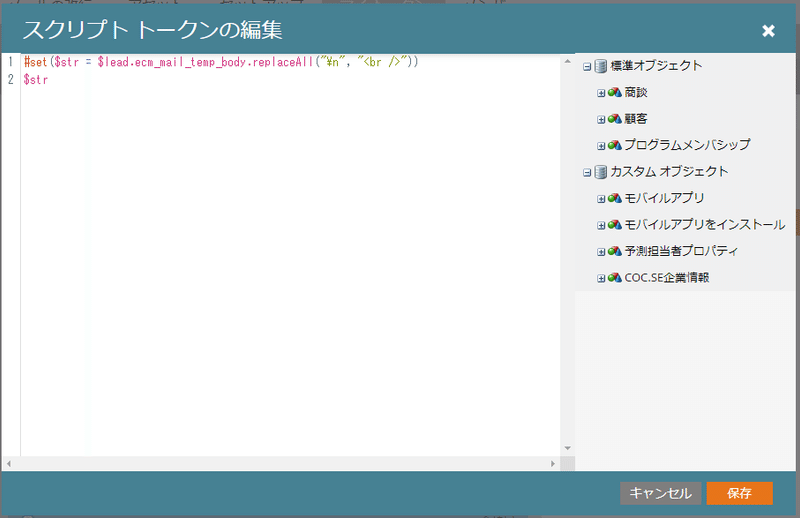
Task: Select the 予測担当者プロパティ tree item
Action: pyautogui.click(x=681, y=251)
